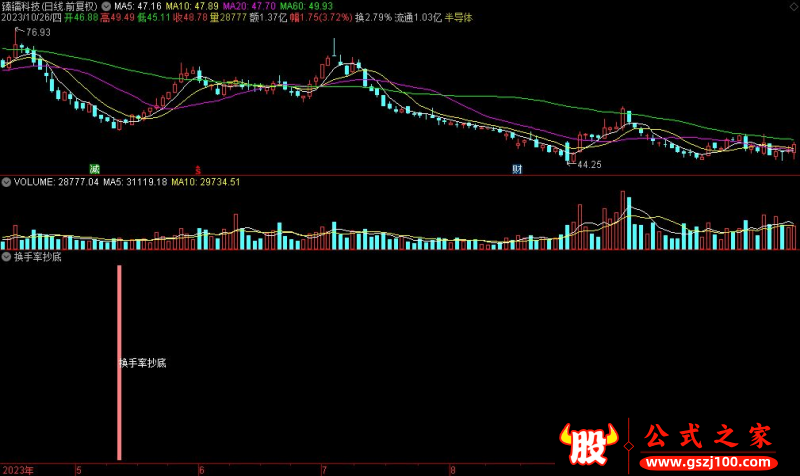The height and width of the screenshot is (476, 800).
Task: Click the red $ dividend marker
Action: (198, 170)
